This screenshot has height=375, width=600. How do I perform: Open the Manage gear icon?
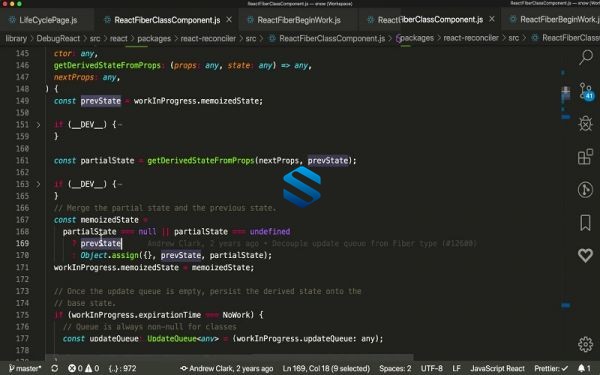pos(585,344)
